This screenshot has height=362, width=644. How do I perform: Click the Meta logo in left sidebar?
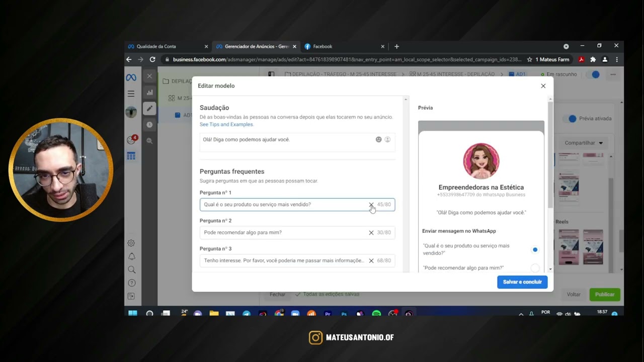pos(131,77)
